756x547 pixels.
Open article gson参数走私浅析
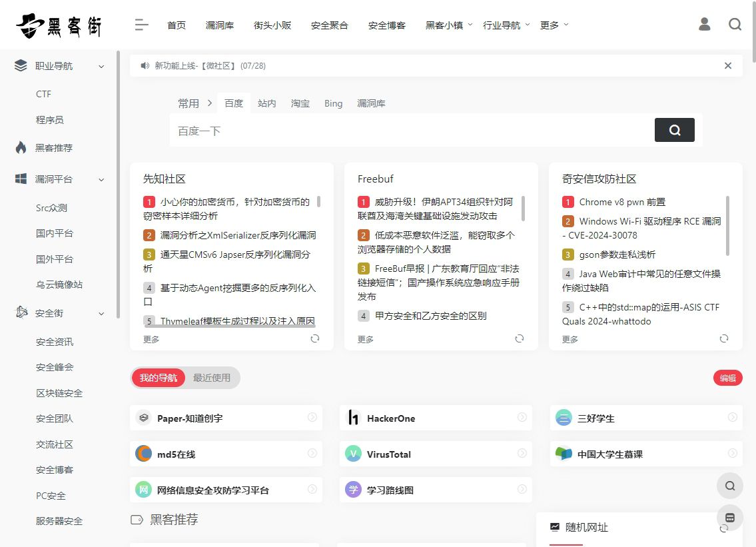[x=617, y=255]
